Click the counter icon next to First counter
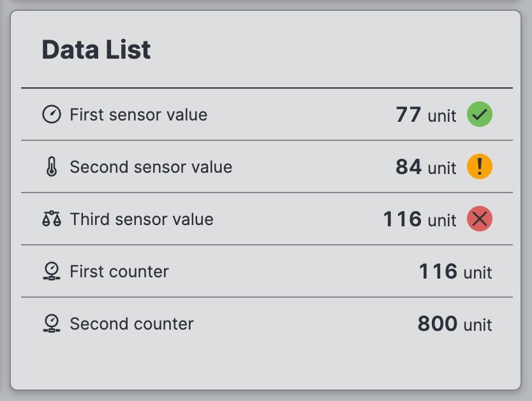Image resolution: width=532 pixels, height=401 pixels. [51, 272]
